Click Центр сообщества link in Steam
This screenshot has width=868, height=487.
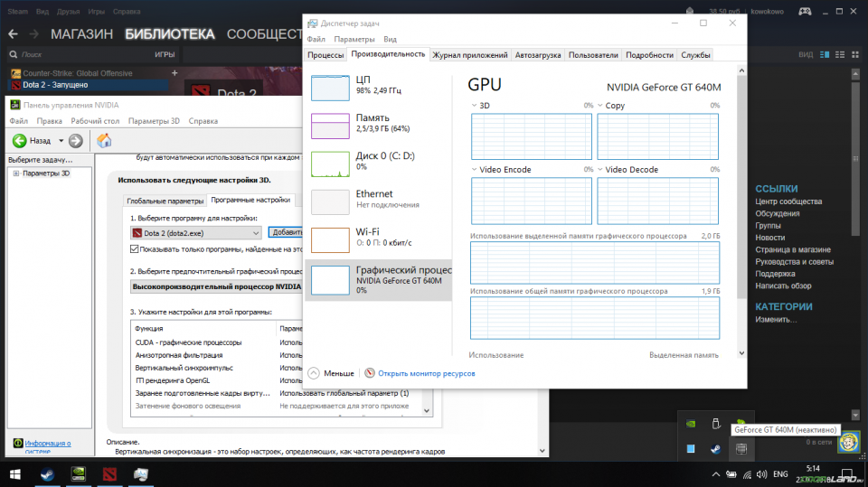point(788,201)
